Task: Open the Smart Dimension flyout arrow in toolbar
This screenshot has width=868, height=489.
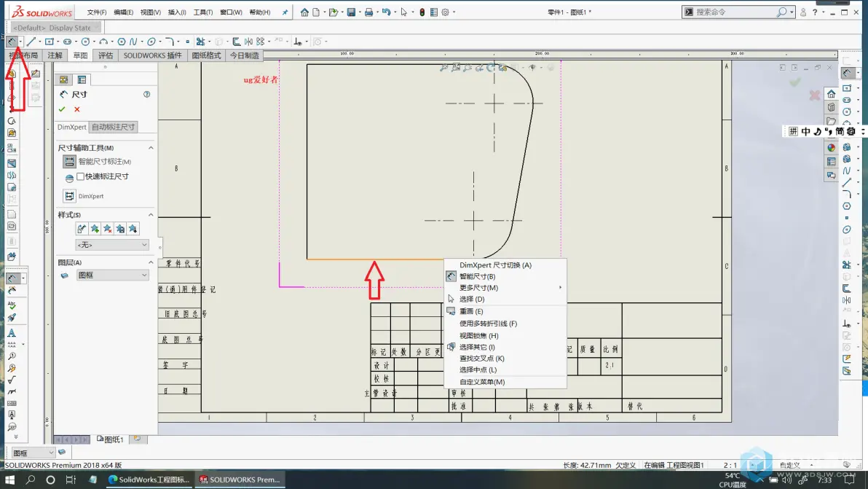Action: click(20, 42)
